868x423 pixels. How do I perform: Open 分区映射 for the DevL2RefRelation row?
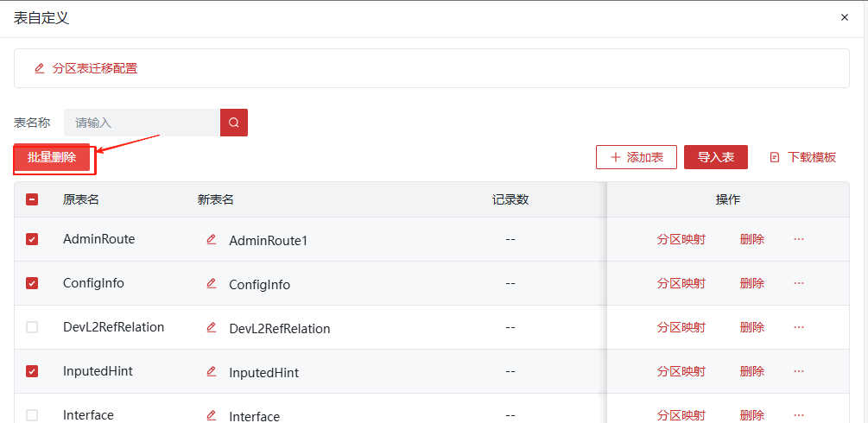[x=681, y=327]
